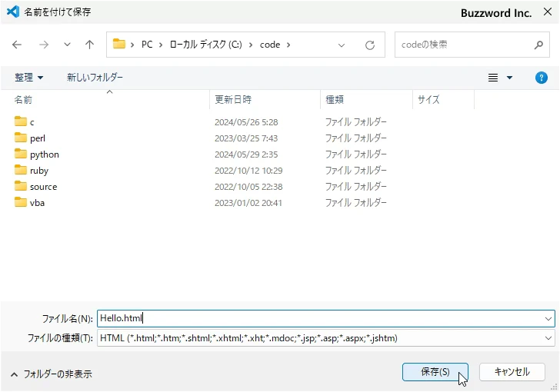This screenshot has width=560, height=392.
Task: Click the search magnifier icon
Action: [538, 45]
